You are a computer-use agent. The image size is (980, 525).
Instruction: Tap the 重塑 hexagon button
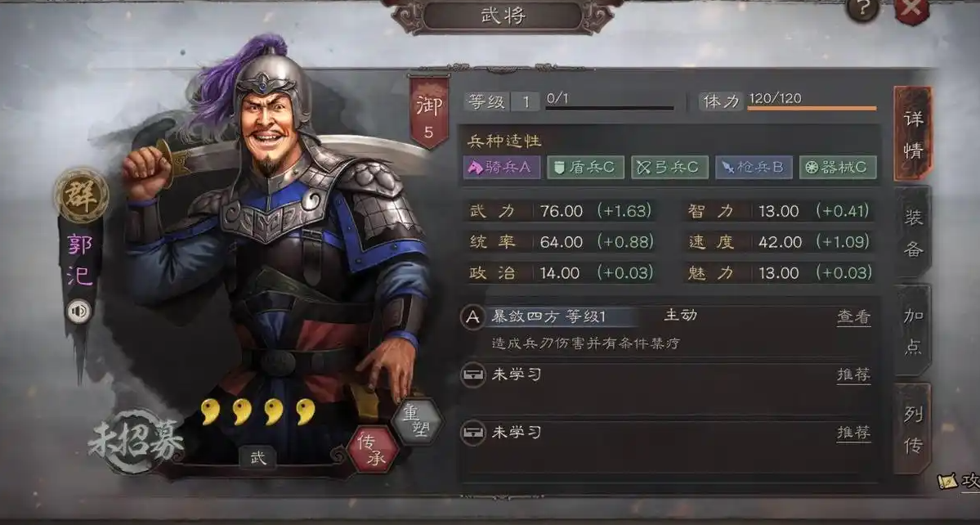(x=416, y=422)
